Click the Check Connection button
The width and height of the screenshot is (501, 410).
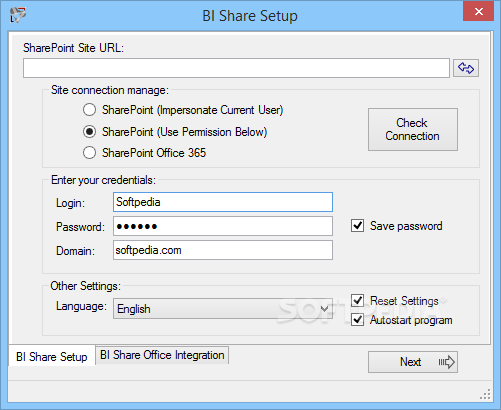(x=413, y=129)
